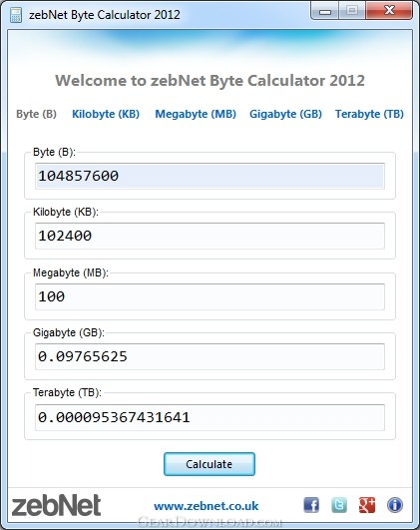This screenshot has width=420, height=530.
Task: Minimize the Byte Calculator window
Action: [324, 11]
